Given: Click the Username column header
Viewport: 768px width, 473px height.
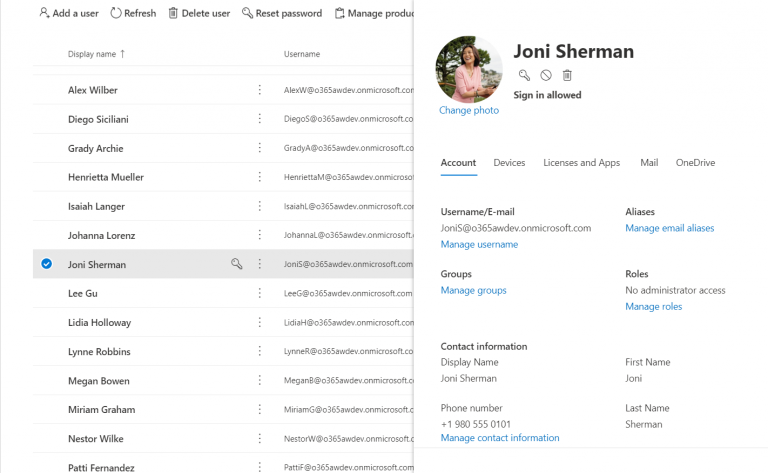Looking at the screenshot, I should [x=302, y=54].
